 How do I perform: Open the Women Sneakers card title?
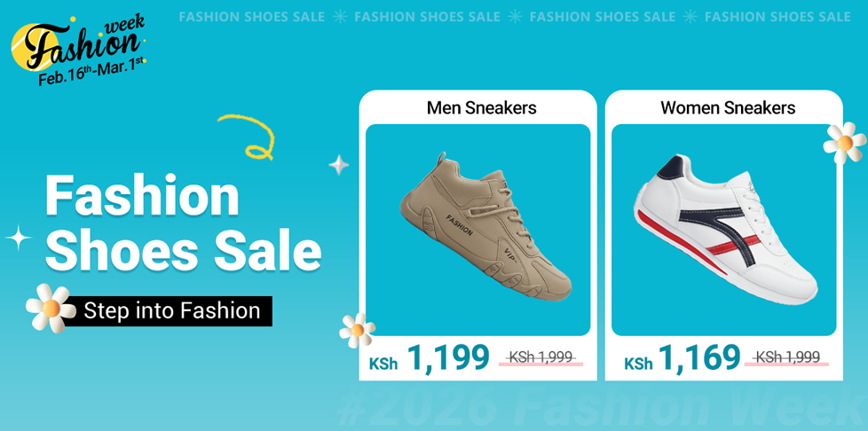pyautogui.click(x=728, y=108)
